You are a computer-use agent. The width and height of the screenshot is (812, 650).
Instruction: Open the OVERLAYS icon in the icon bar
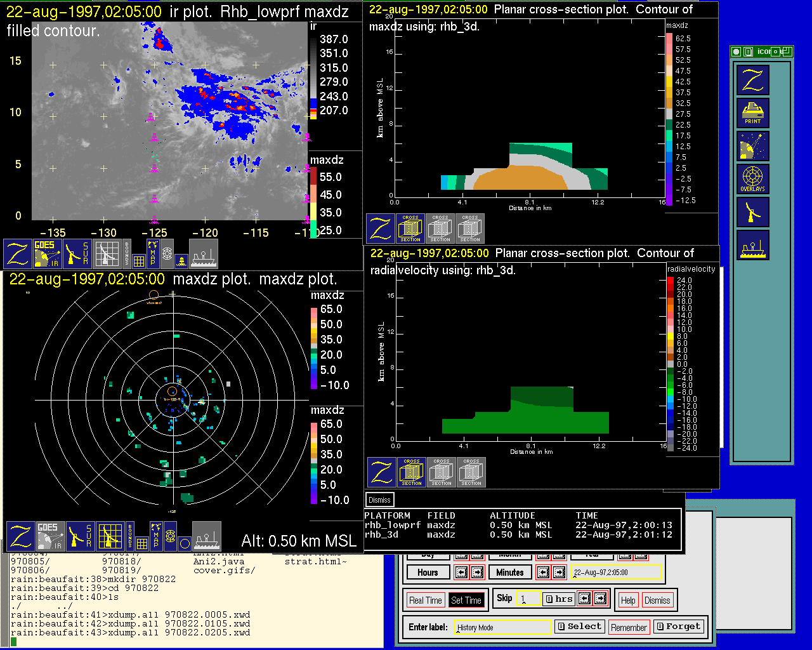(752, 179)
